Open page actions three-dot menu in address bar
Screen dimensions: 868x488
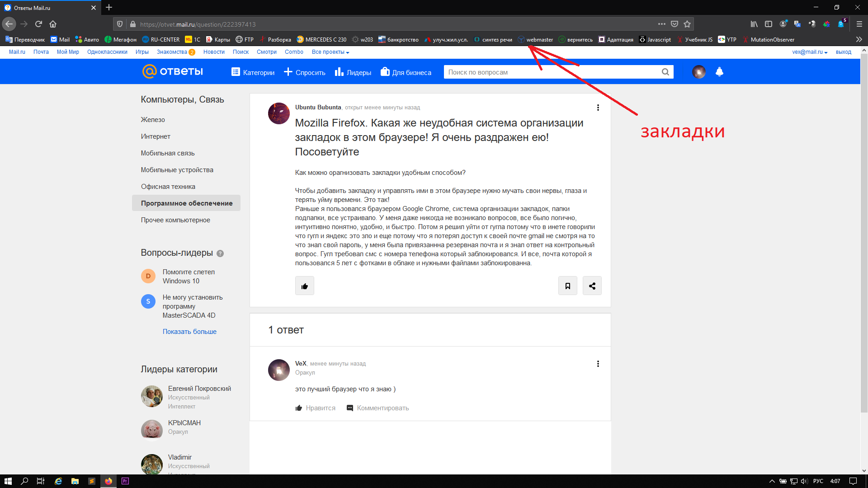click(x=662, y=24)
